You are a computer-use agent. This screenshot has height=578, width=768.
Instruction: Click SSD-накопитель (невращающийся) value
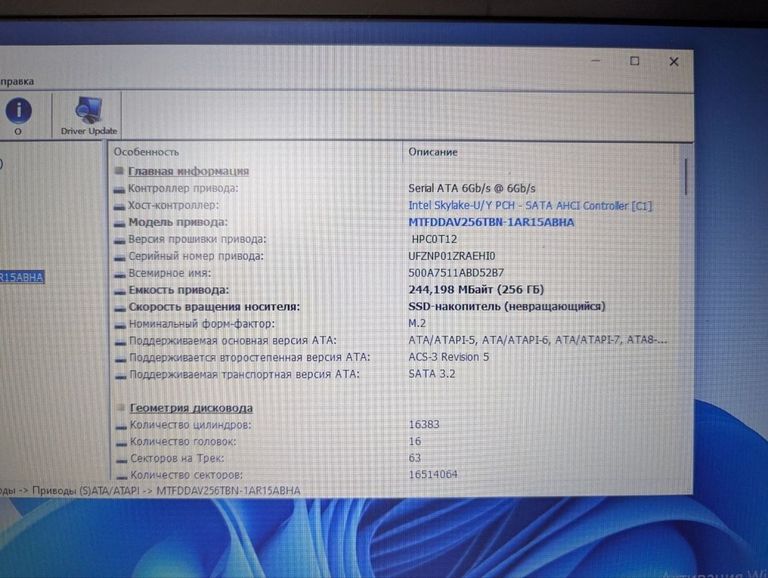tap(506, 307)
